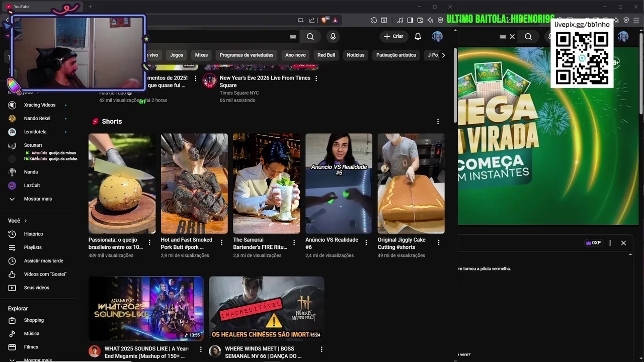Open the temidotela subscription channel
The width and height of the screenshot is (644, 362).
click(x=35, y=132)
